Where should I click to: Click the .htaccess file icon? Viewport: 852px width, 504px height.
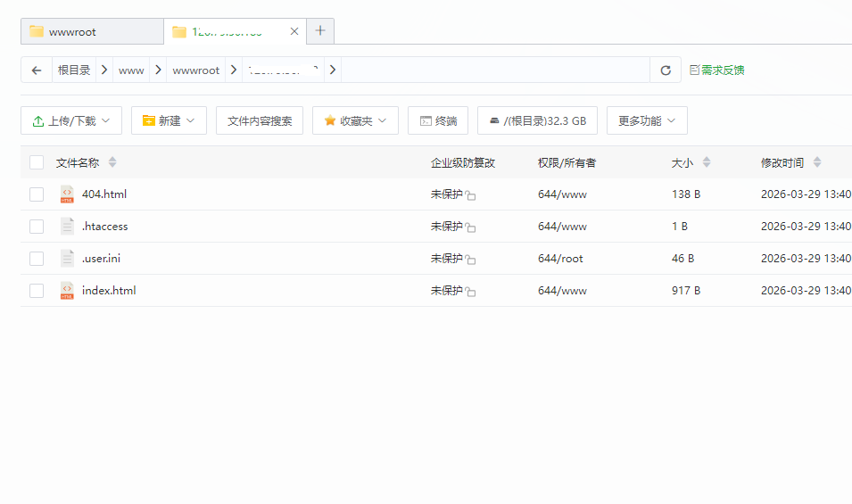coord(67,227)
